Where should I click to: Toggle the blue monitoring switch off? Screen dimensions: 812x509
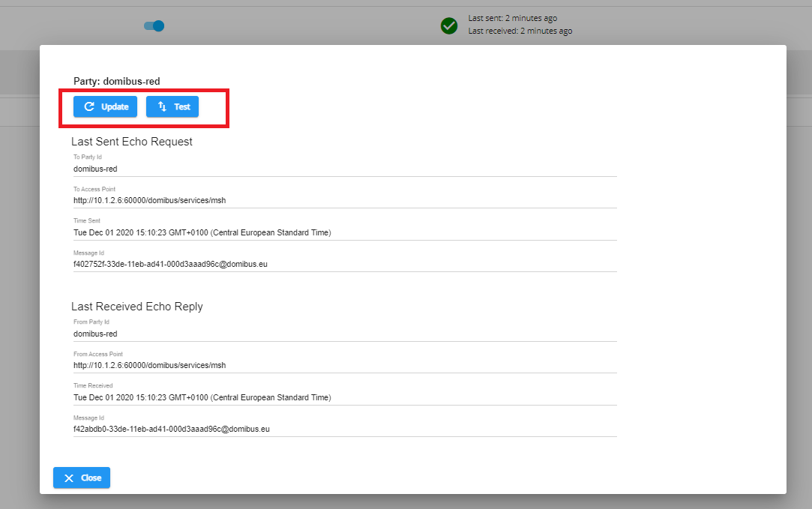(x=154, y=26)
